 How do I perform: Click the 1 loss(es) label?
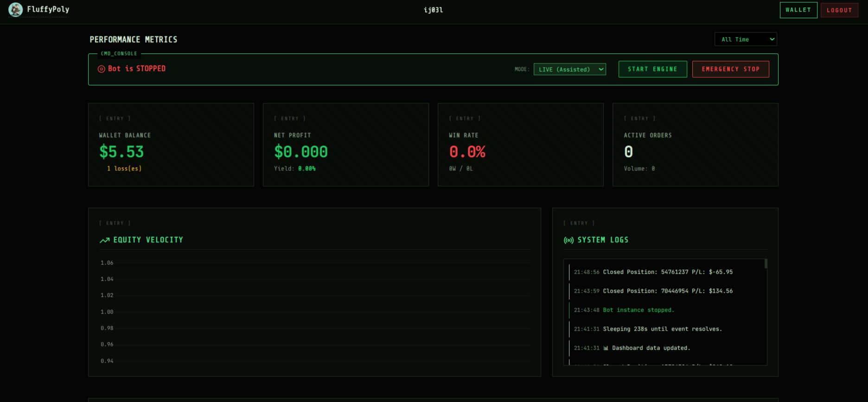(x=124, y=169)
